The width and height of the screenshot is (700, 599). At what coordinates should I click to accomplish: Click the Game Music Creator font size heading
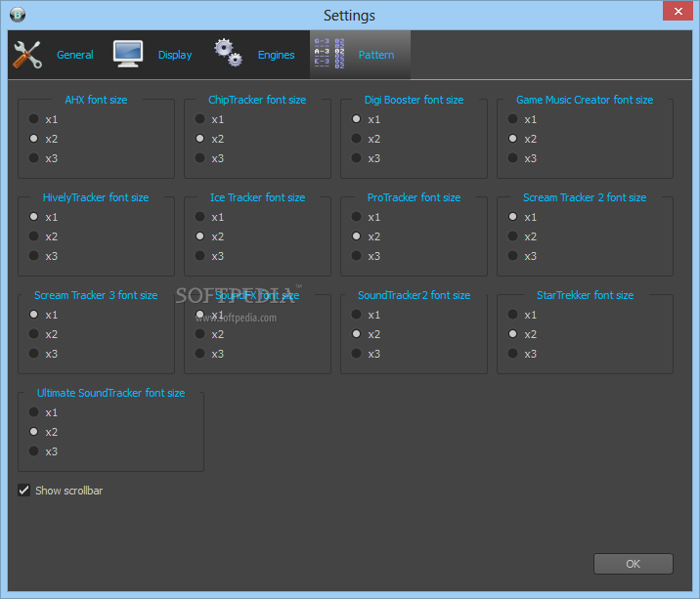coord(585,100)
